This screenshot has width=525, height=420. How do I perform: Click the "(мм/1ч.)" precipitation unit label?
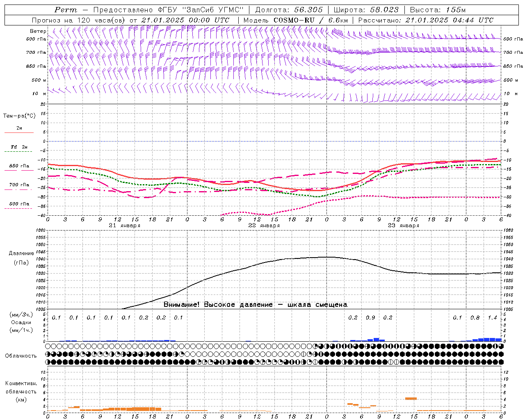click(x=21, y=330)
